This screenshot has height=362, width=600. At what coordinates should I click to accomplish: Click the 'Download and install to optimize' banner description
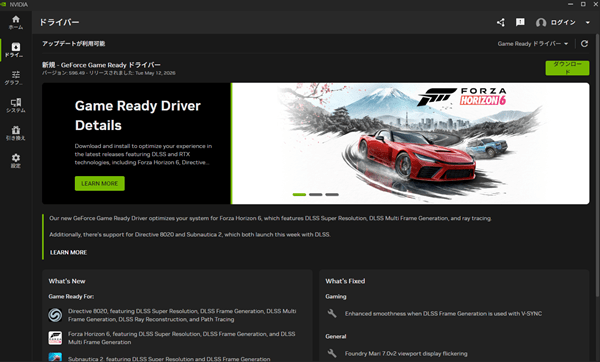(x=143, y=154)
